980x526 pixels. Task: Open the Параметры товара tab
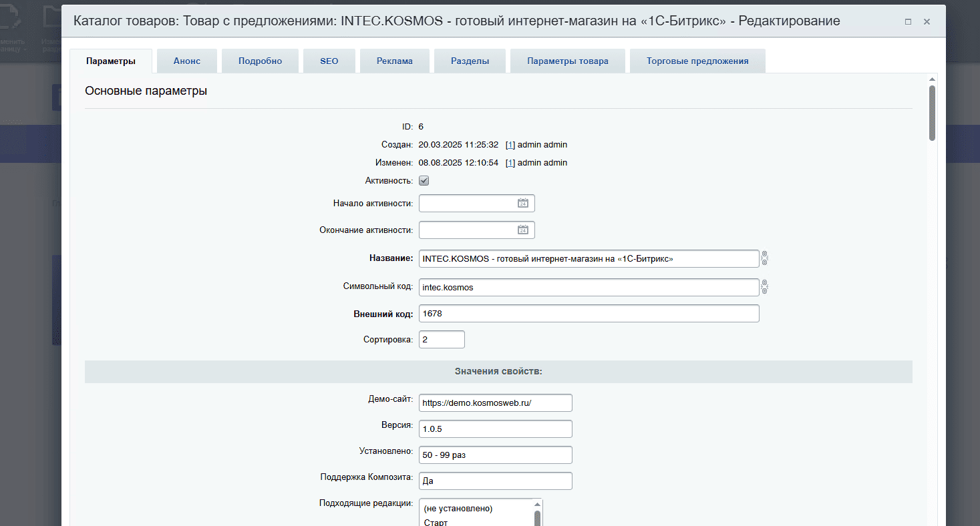567,61
